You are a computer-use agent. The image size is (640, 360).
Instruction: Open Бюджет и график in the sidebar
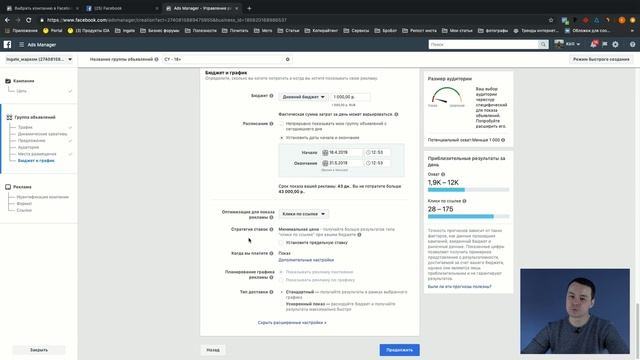(36, 160)
